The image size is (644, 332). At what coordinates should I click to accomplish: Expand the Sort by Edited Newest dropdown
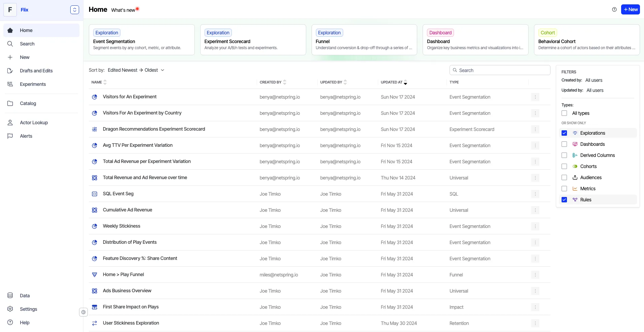[x=136, y=70]
